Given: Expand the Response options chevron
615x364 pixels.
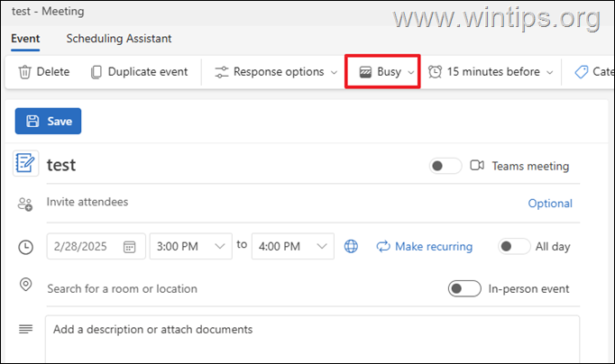Looking at the screenshot, I should point(334,72).
